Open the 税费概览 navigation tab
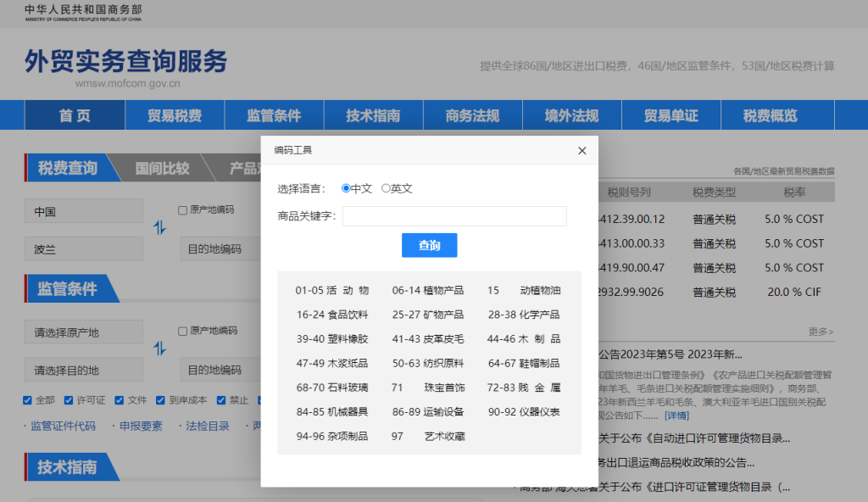The width and height of the screenshot is (868, 502). coord(770,115)
